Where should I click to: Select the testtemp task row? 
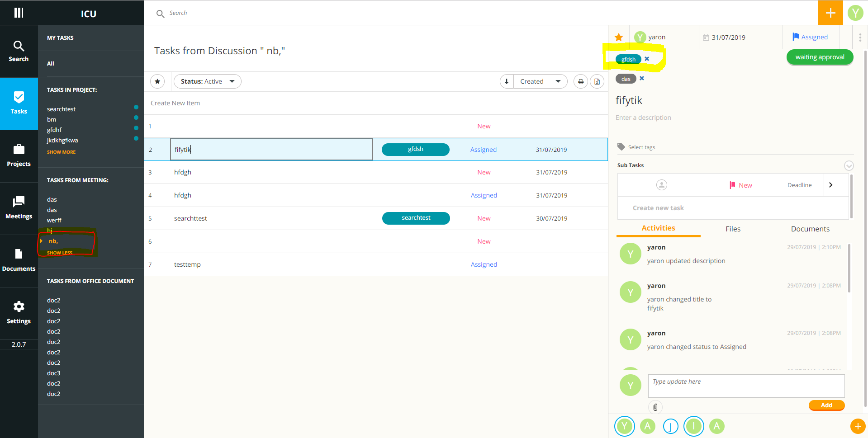point(376,264)
